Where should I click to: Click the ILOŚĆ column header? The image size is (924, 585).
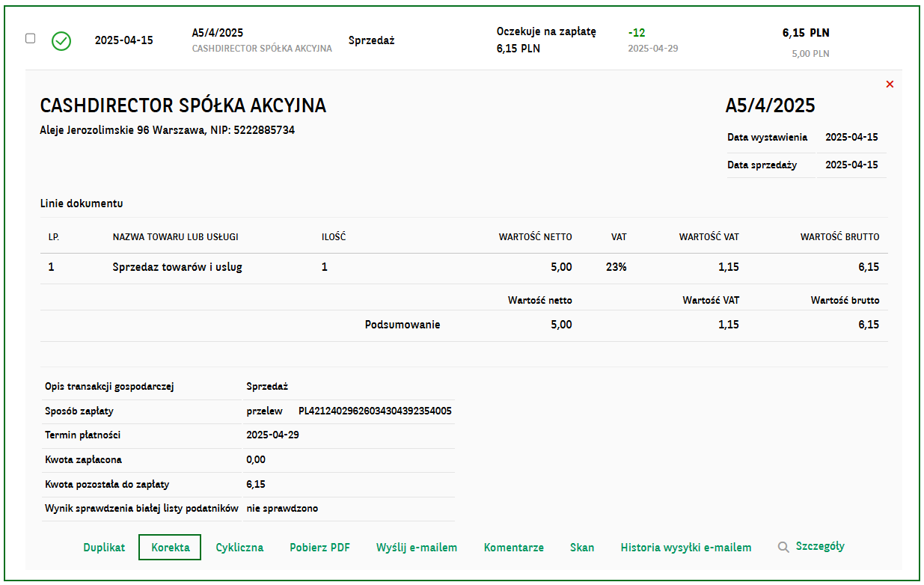tap(334, 237)
